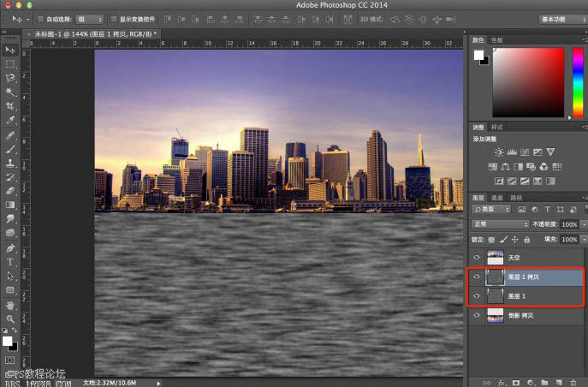Select the Hand tool
Viewport: 588px width, 387px height.
(10, 306)
